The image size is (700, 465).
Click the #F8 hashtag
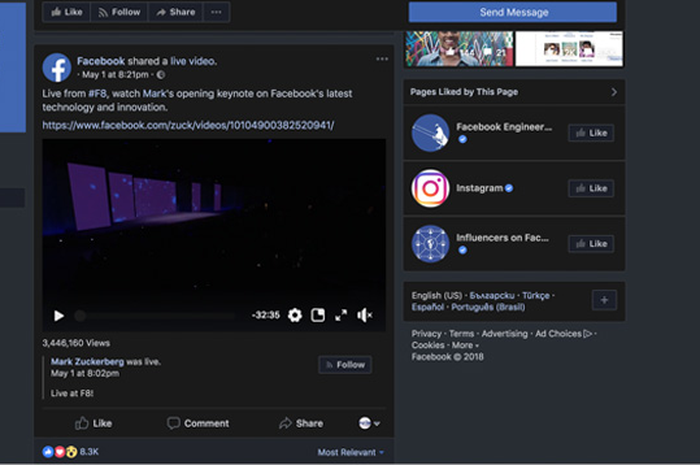[97, 94]
